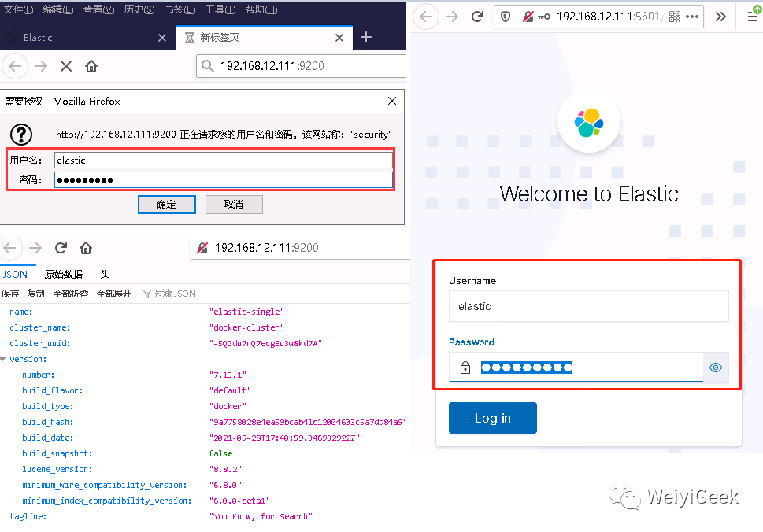The height and width of the screenshot is (532, 763).
Task: Click 复制 to copy the JSON
Action: coord(36,294)
